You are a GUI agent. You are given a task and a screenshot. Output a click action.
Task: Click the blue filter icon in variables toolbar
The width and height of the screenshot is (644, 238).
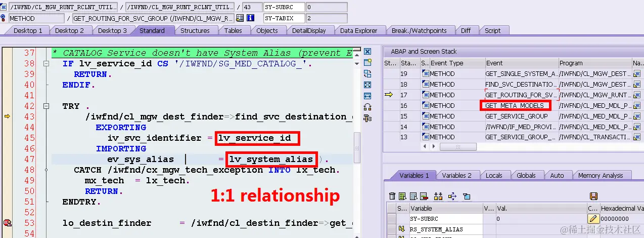(467, 196)
